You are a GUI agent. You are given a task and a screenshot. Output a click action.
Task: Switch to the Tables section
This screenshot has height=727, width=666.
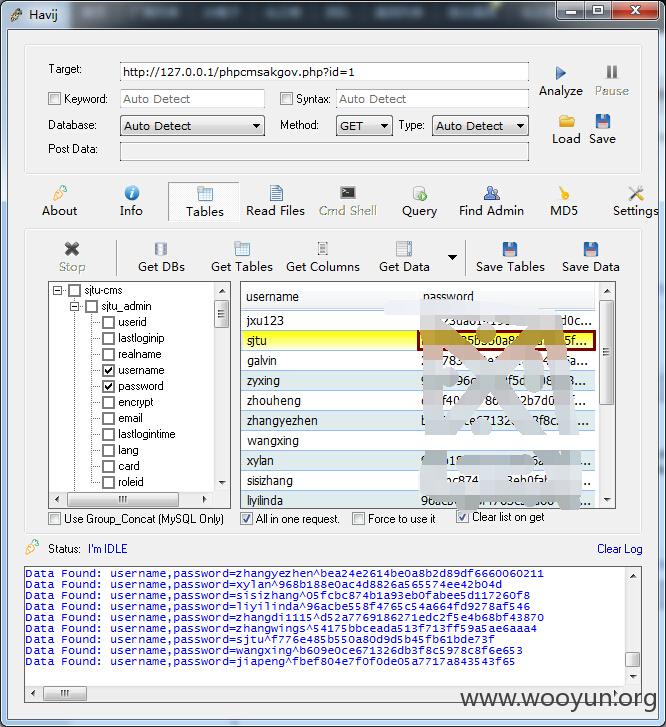click(x=205, y=202)
